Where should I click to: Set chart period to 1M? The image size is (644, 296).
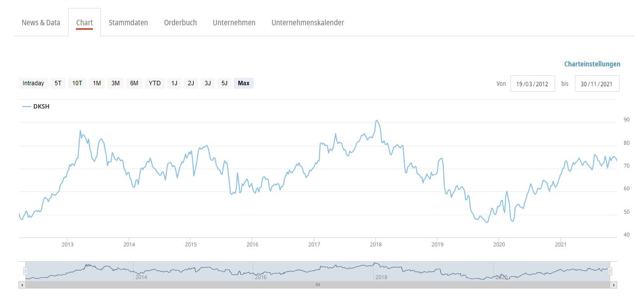click(97, 83)
